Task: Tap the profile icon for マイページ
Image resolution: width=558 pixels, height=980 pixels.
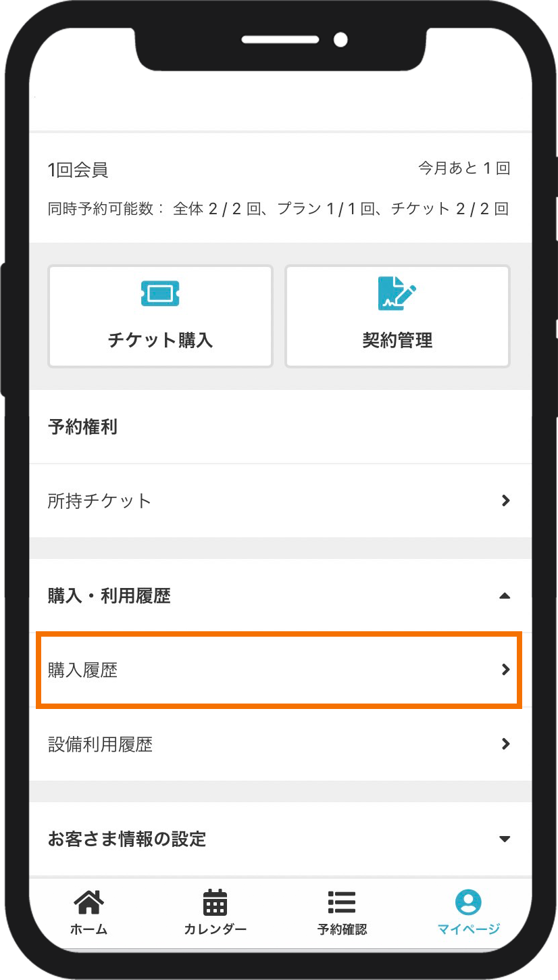Action: 468,902
